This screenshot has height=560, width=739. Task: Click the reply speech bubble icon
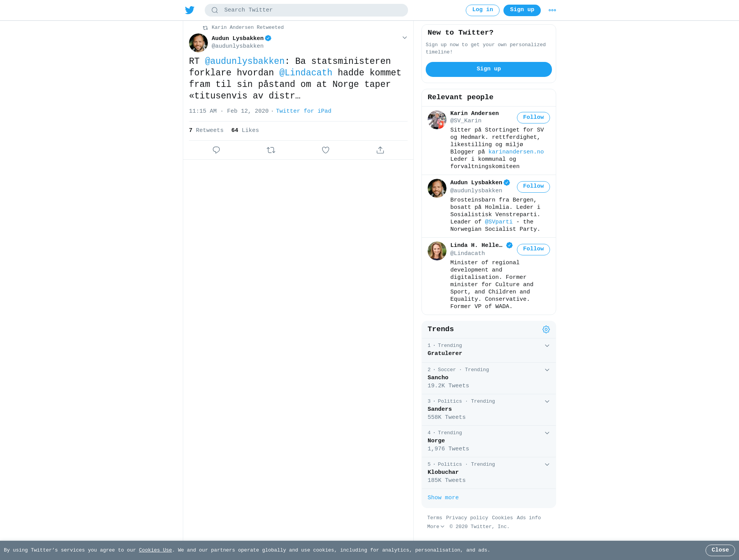click(x=216, y=150)
